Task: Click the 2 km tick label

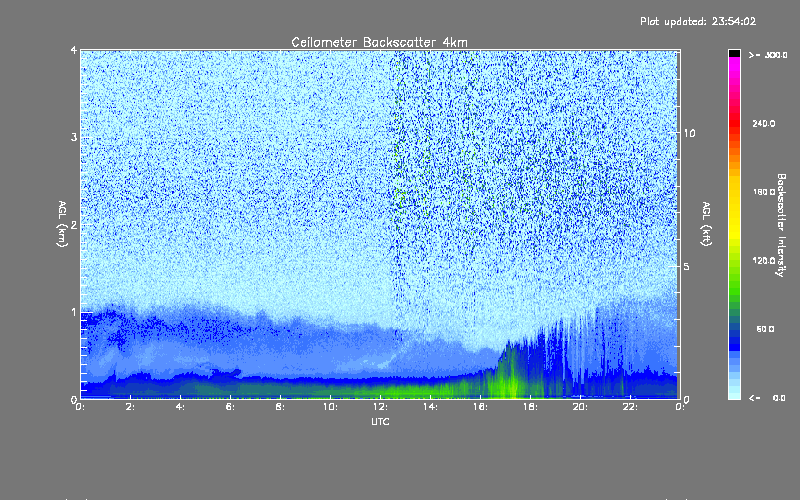Action: pos(74,224)
